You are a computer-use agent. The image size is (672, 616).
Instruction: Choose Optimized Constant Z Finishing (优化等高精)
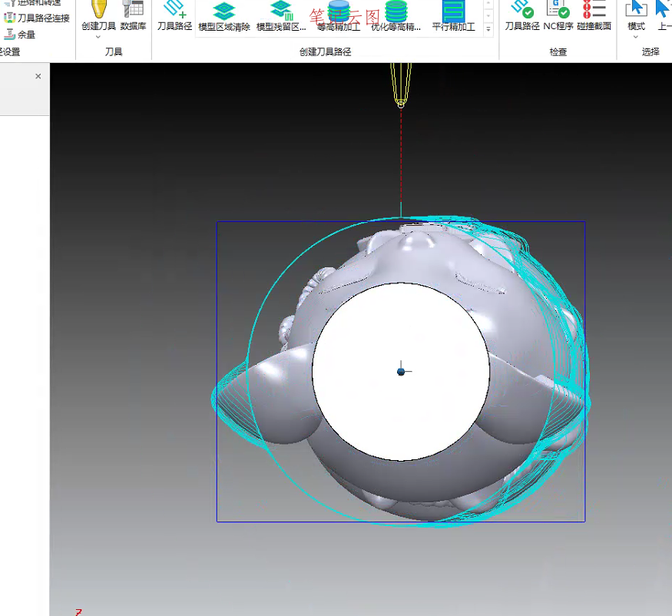point(396,12)
